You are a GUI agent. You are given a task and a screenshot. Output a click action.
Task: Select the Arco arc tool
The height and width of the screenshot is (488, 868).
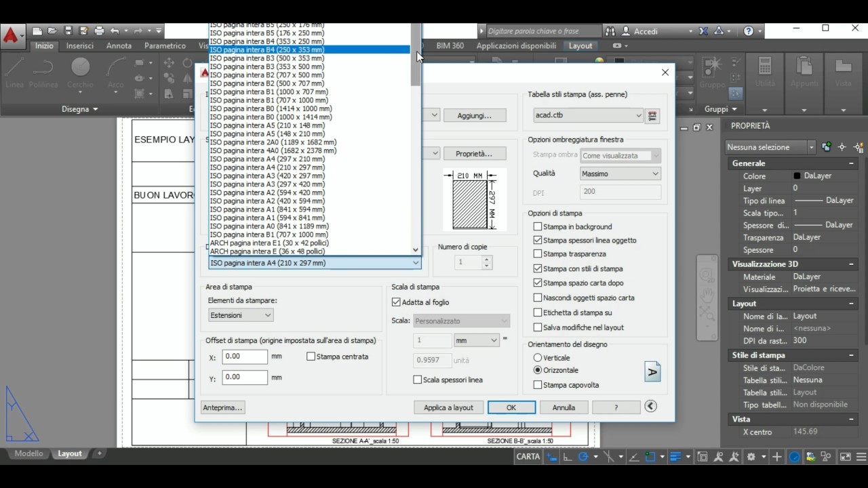pyautogui.click(x=116, y=73)
